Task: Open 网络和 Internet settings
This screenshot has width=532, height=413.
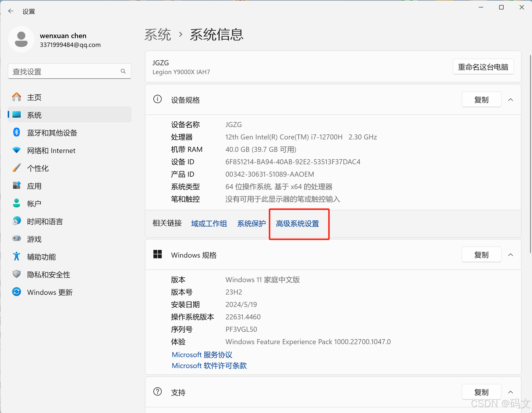Action: point(69,150)
